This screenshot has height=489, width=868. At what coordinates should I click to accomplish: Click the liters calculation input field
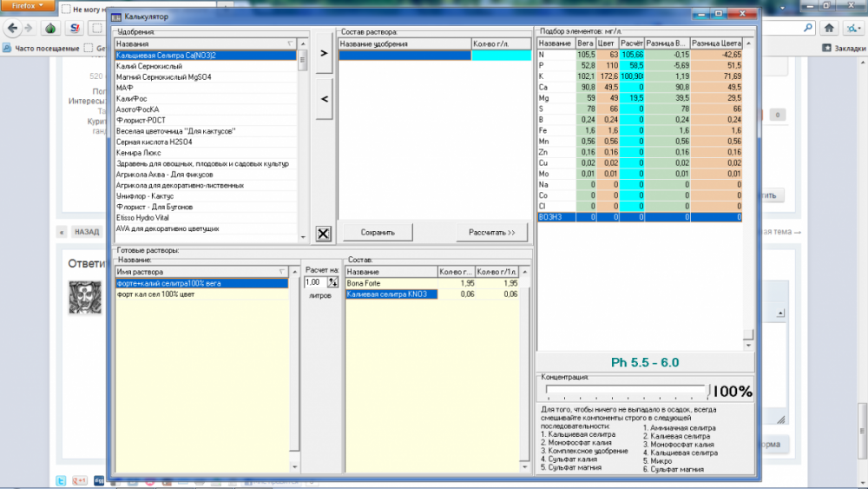[316, 282]
